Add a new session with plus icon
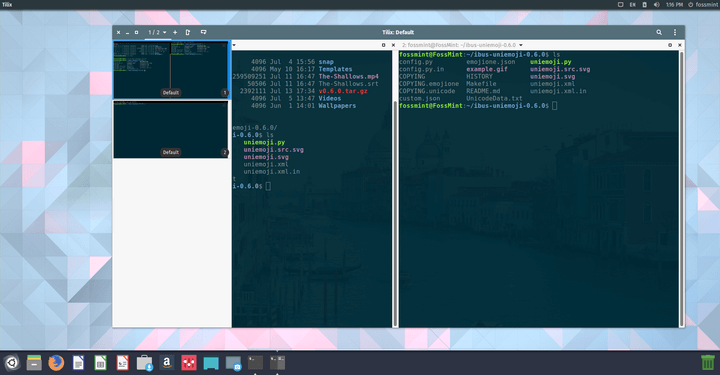The width and height of the screenshot is (720, 375). [175, 32]
